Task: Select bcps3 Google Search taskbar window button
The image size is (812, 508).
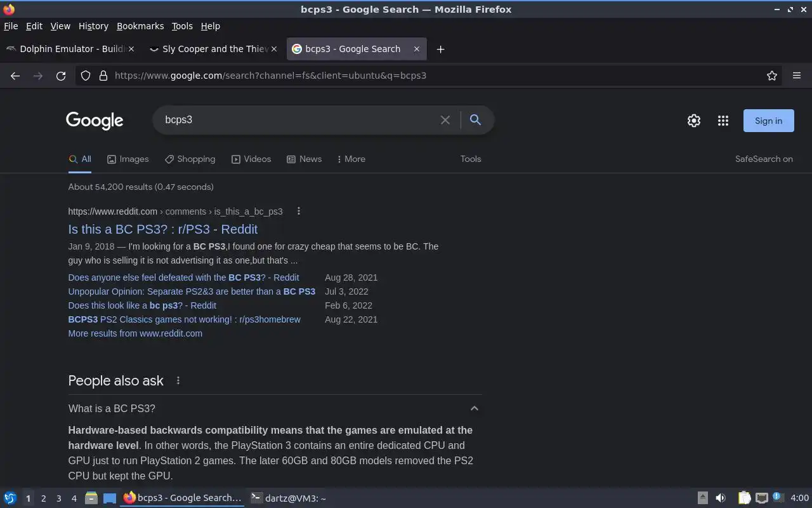Action: click(183, 498)
